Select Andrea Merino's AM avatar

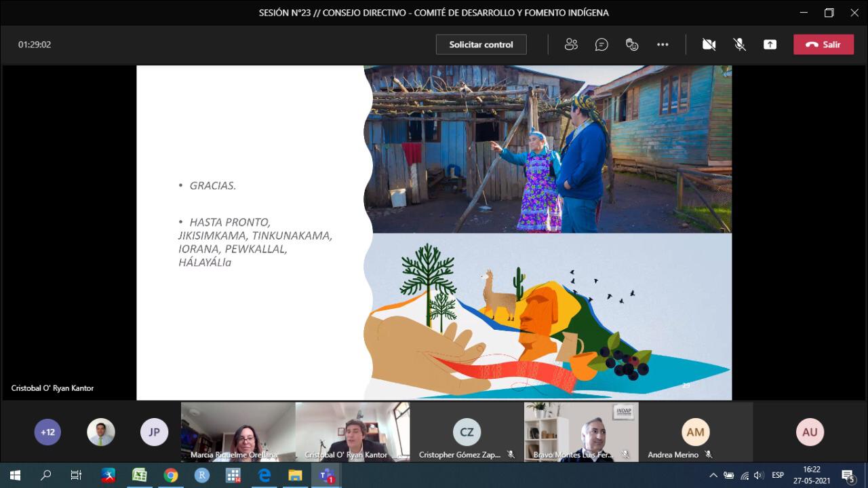[x=695, y=432]
